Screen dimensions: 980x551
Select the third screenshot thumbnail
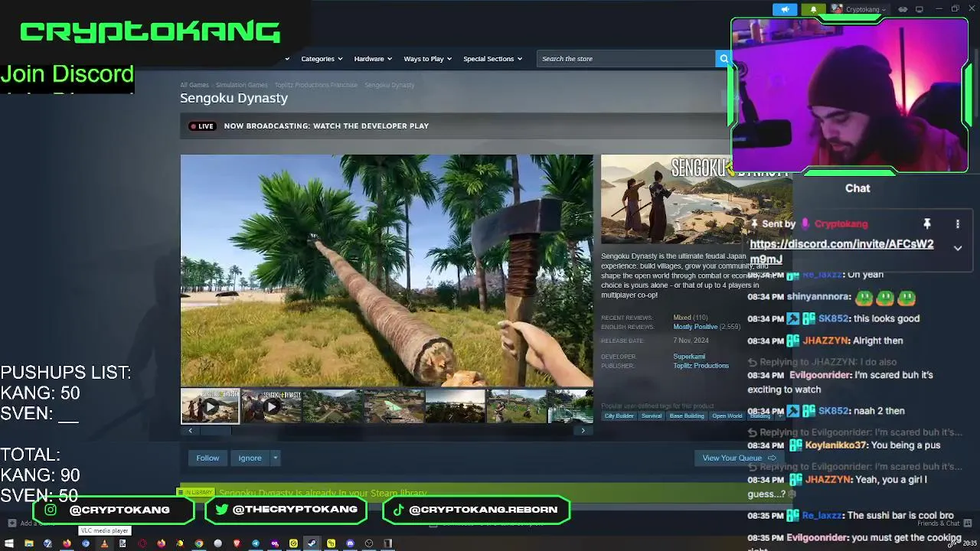(332, 406)
